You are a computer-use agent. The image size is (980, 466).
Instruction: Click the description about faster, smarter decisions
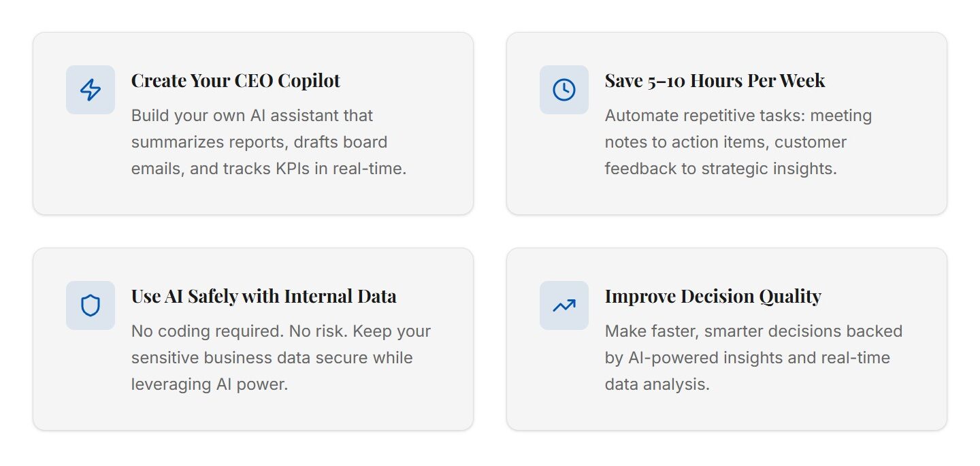point(753,358)
